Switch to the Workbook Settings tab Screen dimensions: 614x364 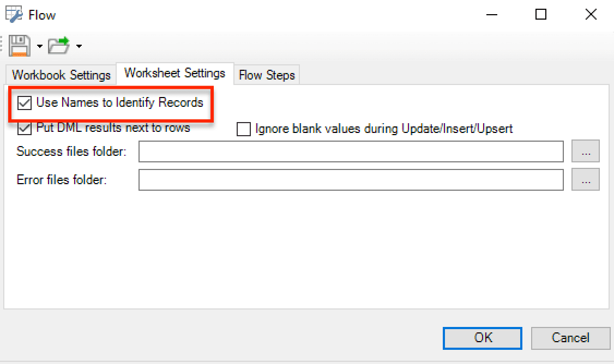(61, 75)
